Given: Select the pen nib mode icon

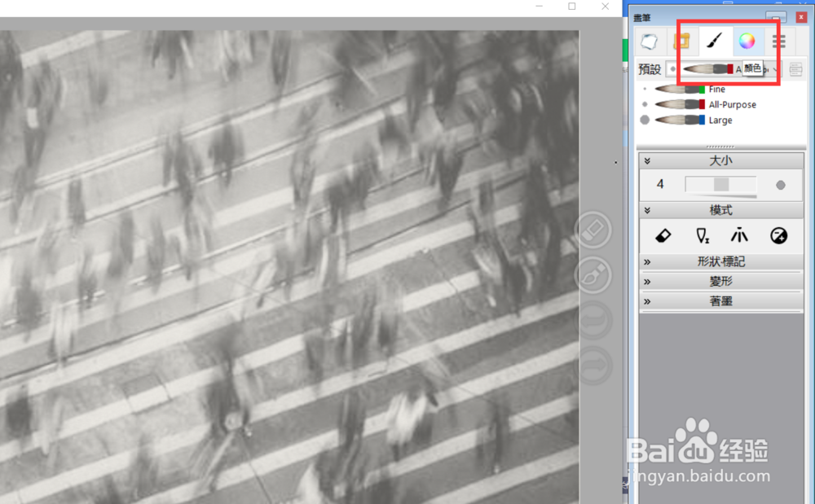Looking at the screenshot, I should [702, 235].
